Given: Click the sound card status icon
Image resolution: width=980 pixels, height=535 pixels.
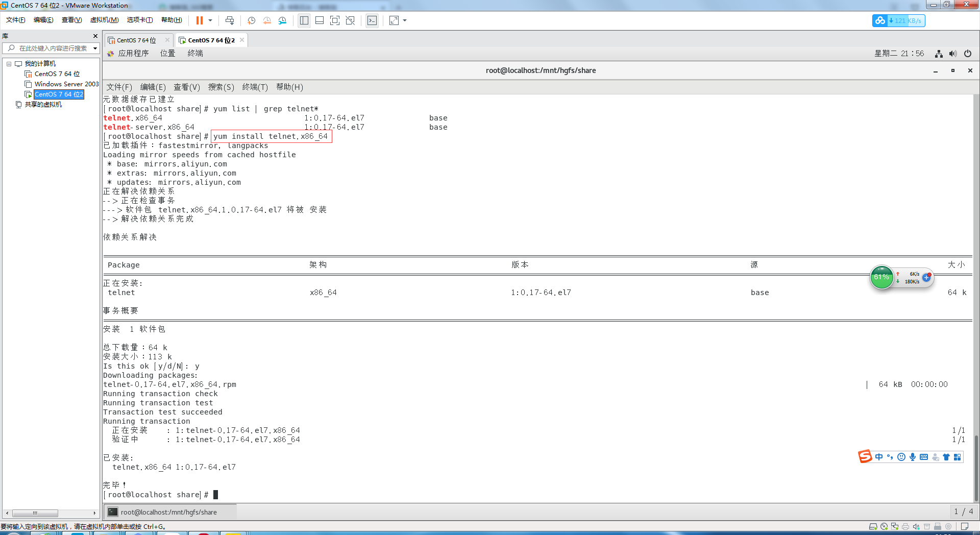Looking at the screenshot, I should [916, 526].
